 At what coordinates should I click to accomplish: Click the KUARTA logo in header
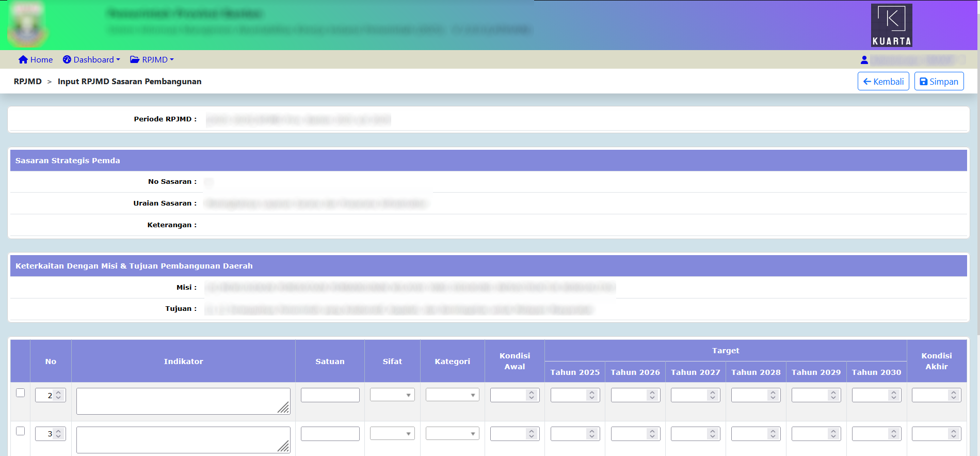point(891,25)
